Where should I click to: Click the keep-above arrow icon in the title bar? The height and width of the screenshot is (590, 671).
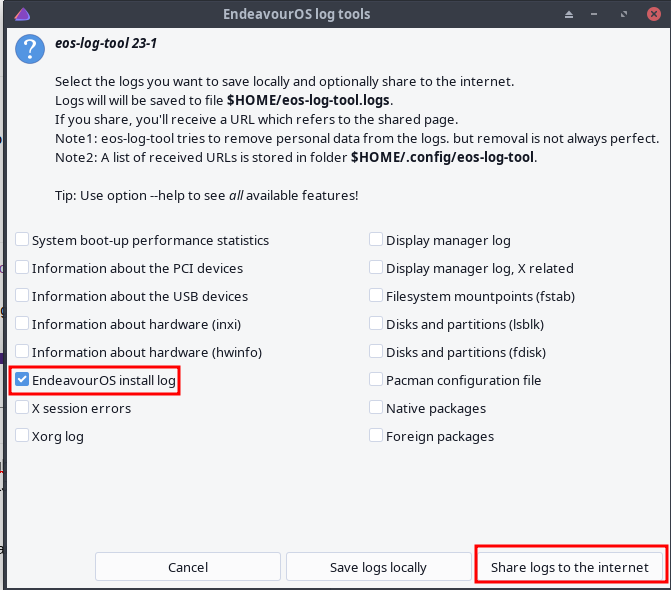click(x=569, y=15)
